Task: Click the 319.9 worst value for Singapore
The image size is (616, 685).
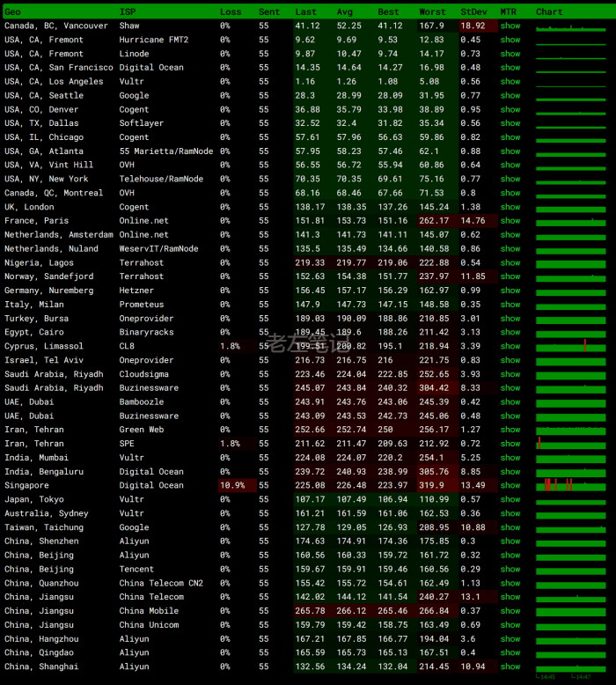Action: 431,485
